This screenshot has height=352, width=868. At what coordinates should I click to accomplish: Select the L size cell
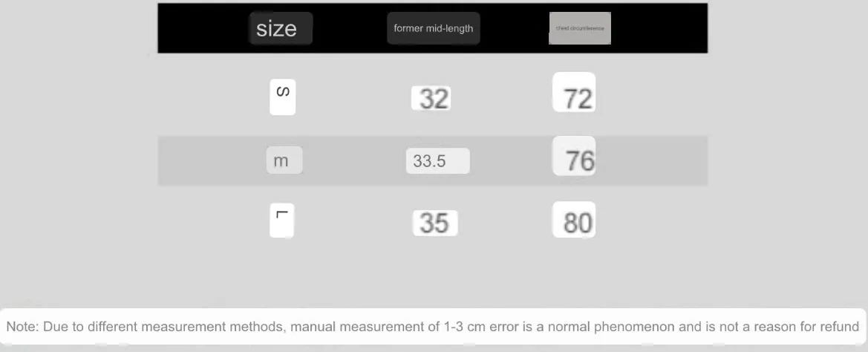pyautogui.click(x=281, y=221)
